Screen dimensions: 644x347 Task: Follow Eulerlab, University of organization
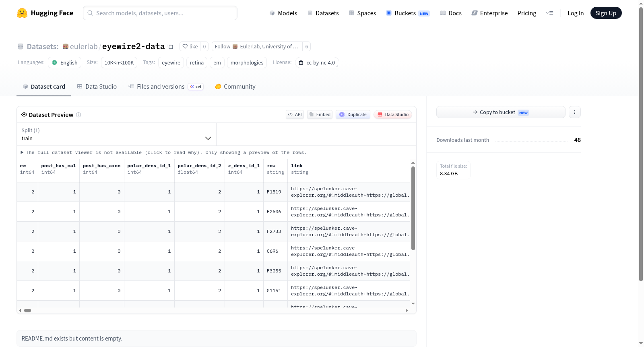click(x=257, y=46)
